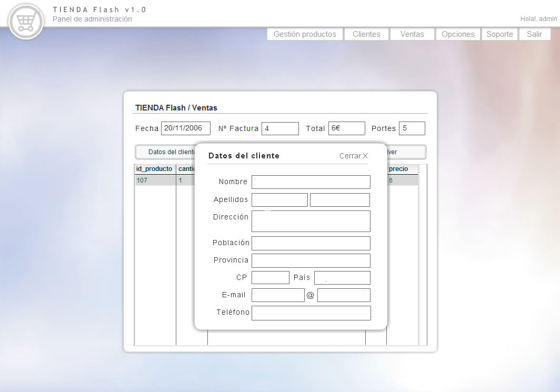The image size is (560, 392).
Task: Click the Datos del cliente button
Action: point(165,152)
